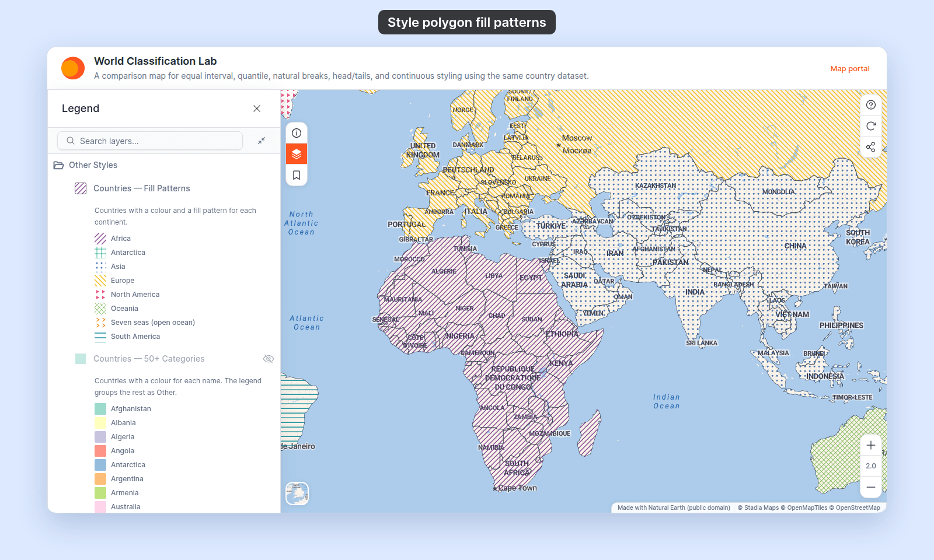Click the Oceania legend label
The height and width of the screenshot is (560, 934).
[124, 309]
